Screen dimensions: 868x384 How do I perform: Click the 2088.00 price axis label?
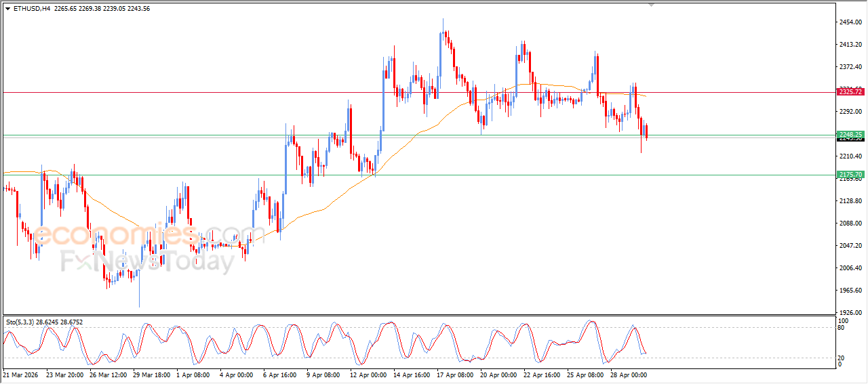[x=851, y=223]
